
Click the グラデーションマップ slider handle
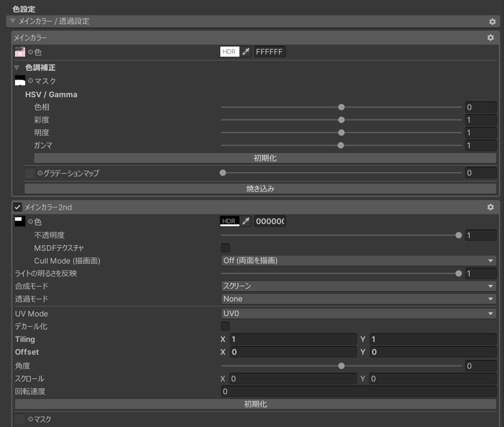223,173
